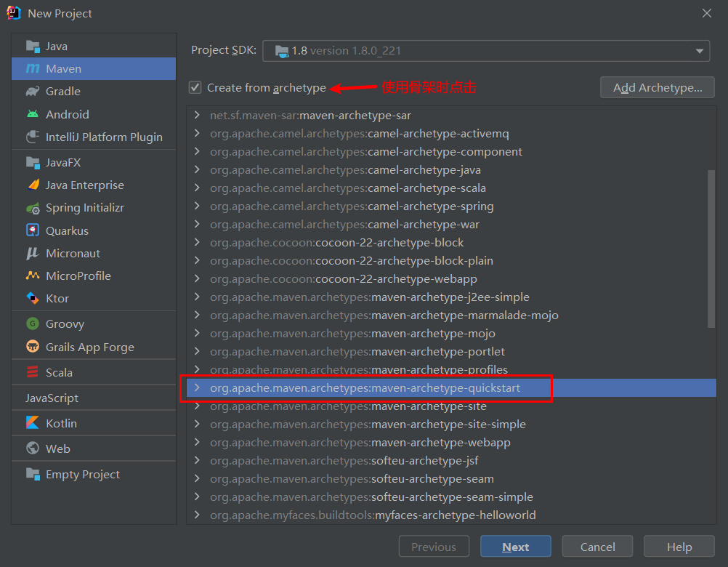This screenshot has width=728, height=567.
Task: Select maven-archetype-site-simple entry text
Action: point(368,424)
